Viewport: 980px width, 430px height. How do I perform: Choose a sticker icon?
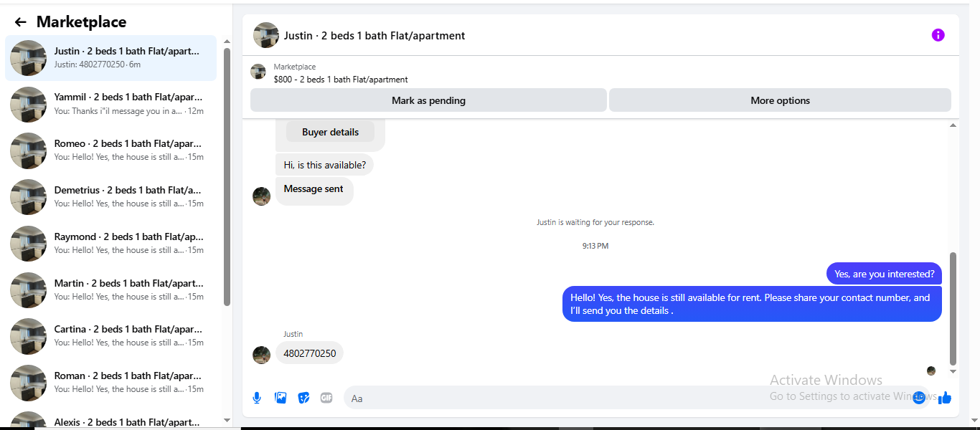click(x=303, y=398)
